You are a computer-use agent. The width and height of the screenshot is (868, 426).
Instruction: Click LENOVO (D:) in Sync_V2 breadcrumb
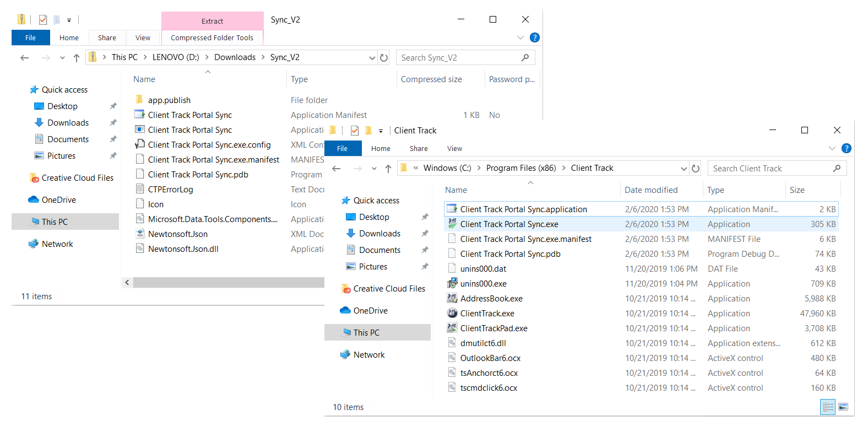point(176,57)
